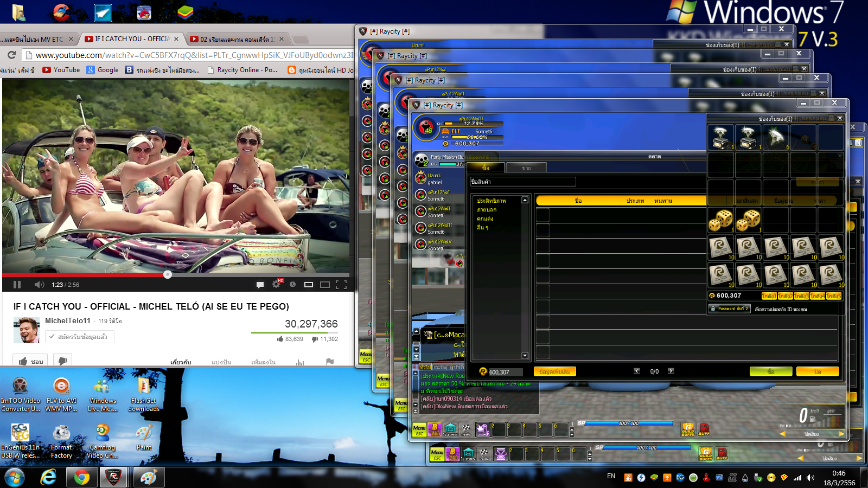Open inventory storage tab 5

[x=834, y=296]
